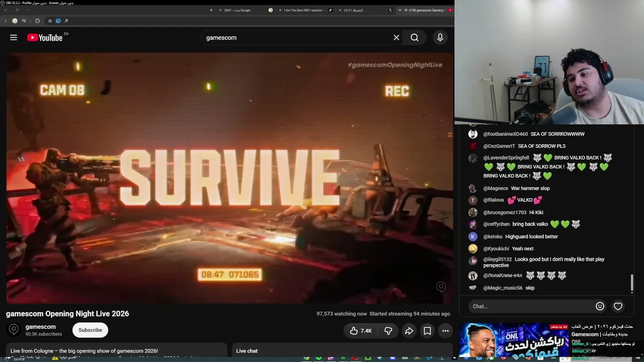
Task: Select @LavenderSpringfell in chat
Action: (x=507, y=158)
